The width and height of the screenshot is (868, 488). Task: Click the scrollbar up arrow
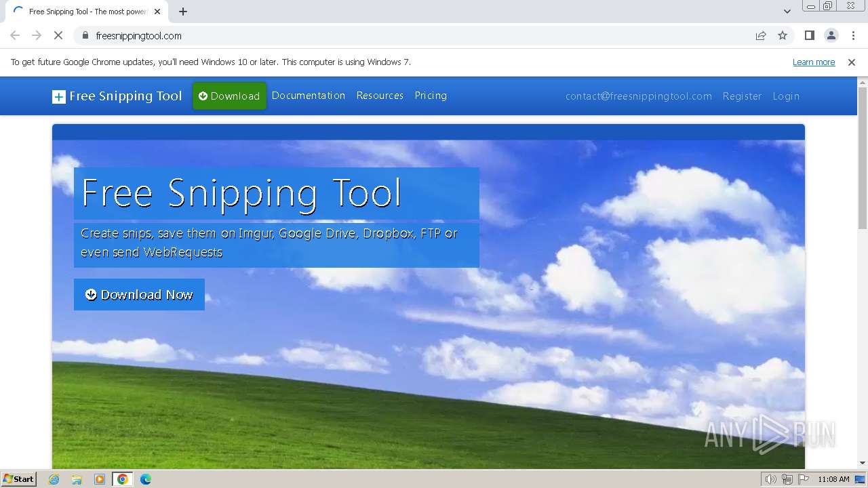(x=863, y=82)
